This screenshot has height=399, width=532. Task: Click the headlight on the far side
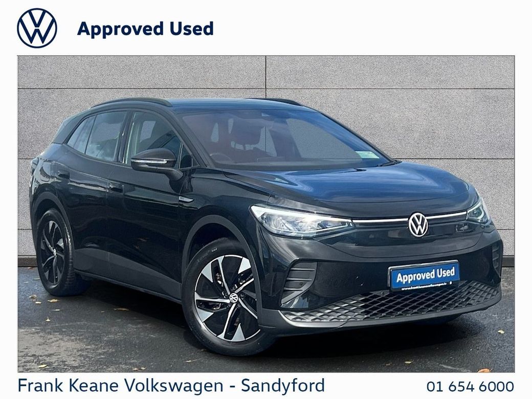click(x=478, y=210)
